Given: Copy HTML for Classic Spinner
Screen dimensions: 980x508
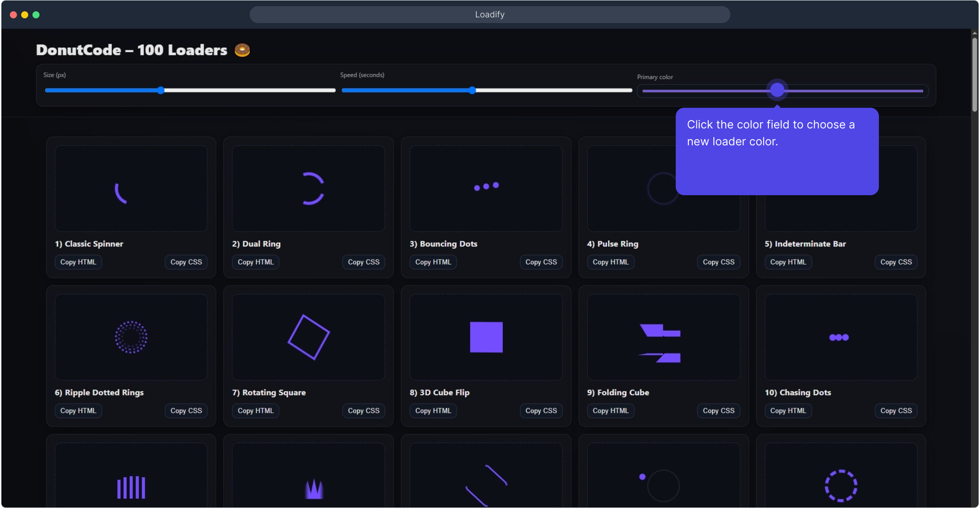Looking at the screenshot, I should (78, 262).
